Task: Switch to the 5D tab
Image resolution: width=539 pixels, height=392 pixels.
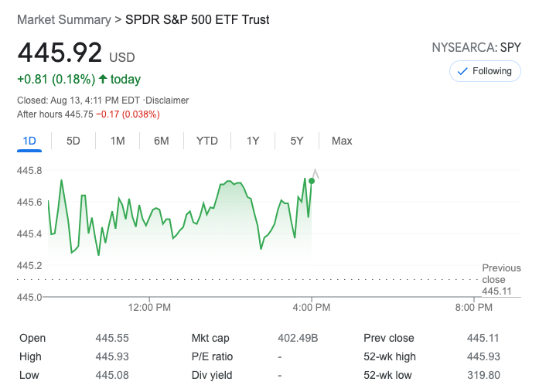Action: click(x=73, y=141)
